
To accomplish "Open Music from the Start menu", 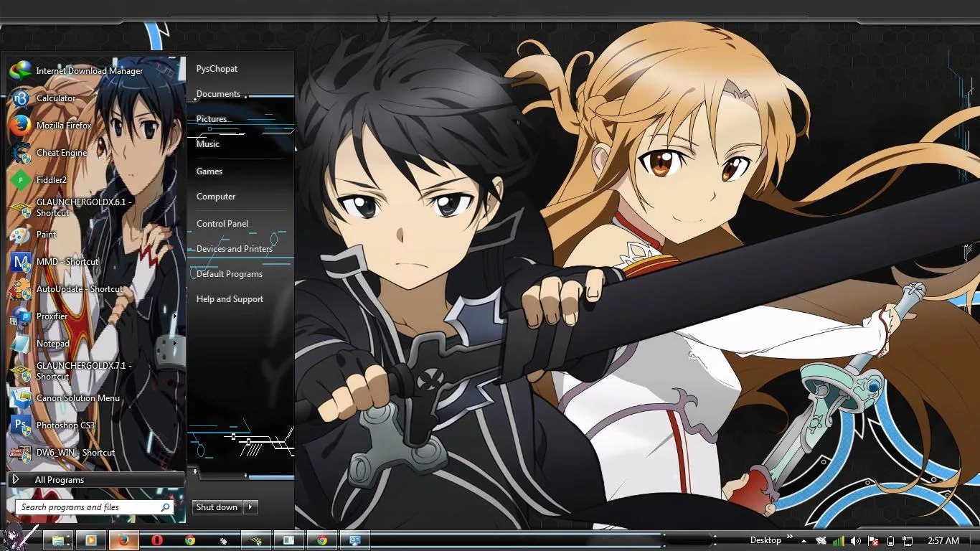I will 208,144.
